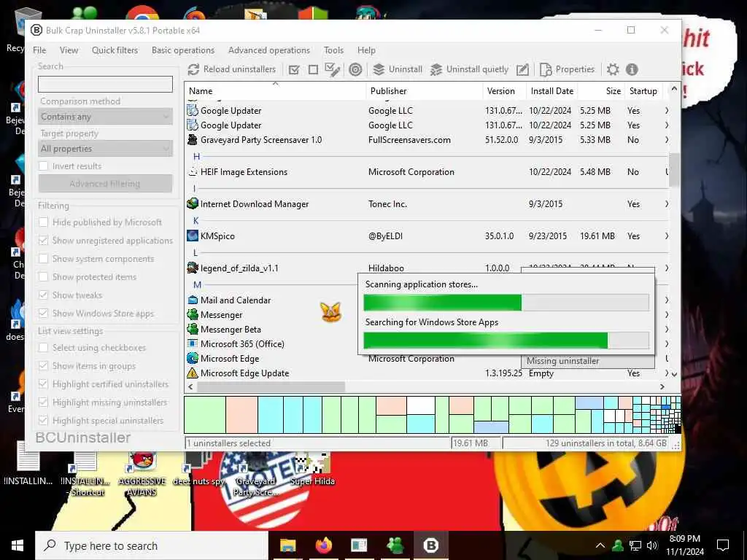Sort list by Install Date column
Image resolution: width=747 pixels, height=560 pixels.
click(551, 91)
